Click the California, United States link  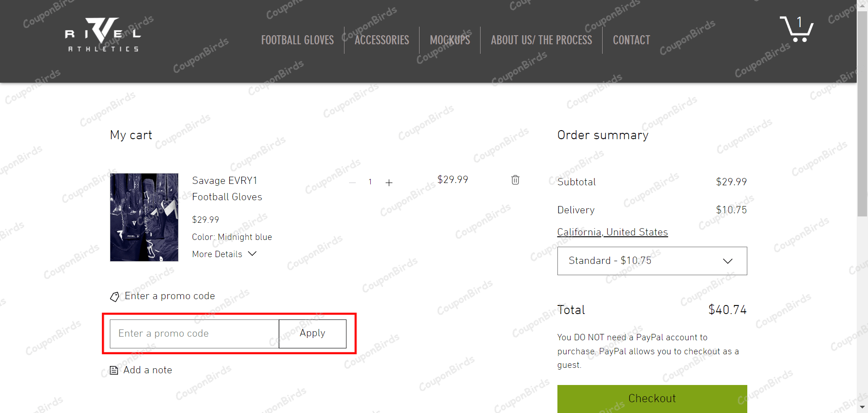click(612, 232)
